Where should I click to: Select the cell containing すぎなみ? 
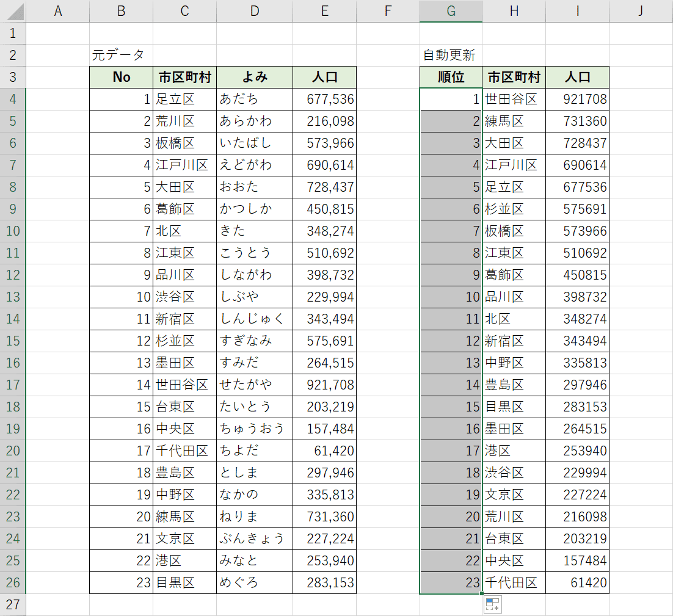tap(255, 341)
